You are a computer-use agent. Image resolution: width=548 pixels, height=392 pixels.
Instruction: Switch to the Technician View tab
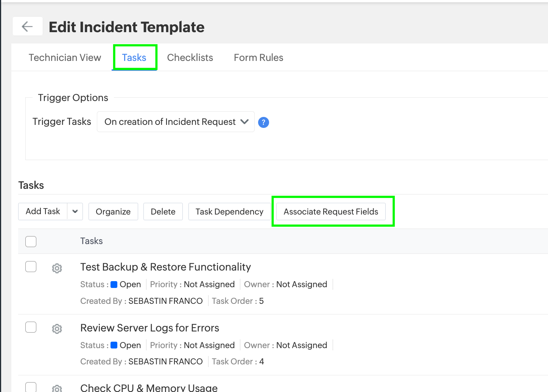(65, 58)
